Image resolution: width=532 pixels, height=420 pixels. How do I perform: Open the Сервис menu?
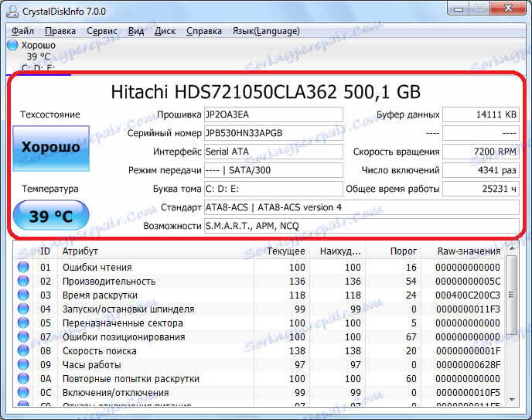(x=102, y=31)
